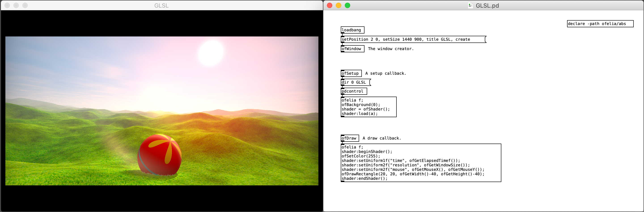Select the 'declare -path ofelia/abs' object

point(600,24)
